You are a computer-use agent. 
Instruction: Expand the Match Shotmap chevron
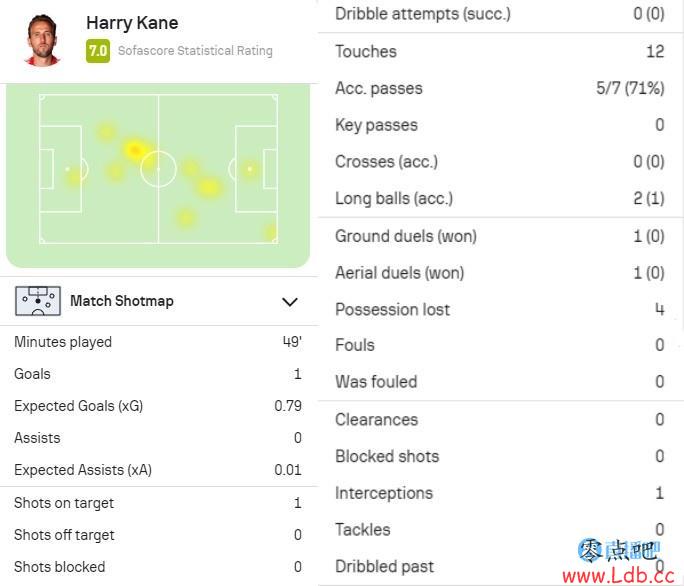point(290,302)
